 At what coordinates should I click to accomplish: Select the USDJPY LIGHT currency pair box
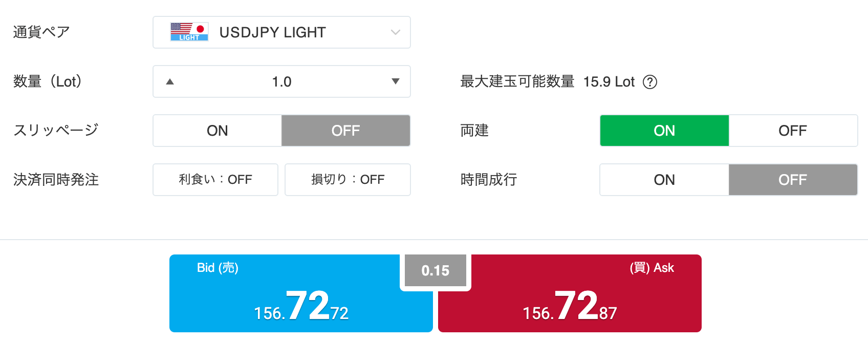click(281, 32)
